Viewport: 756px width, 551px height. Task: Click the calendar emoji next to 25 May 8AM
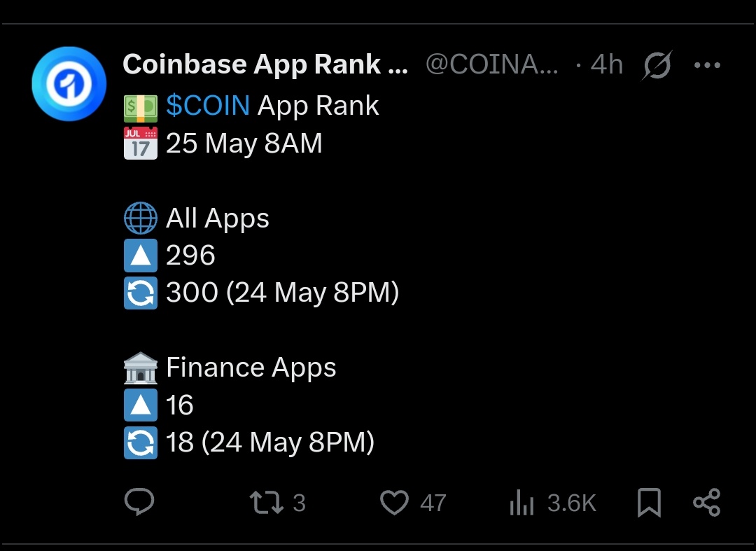coord(140,143)
